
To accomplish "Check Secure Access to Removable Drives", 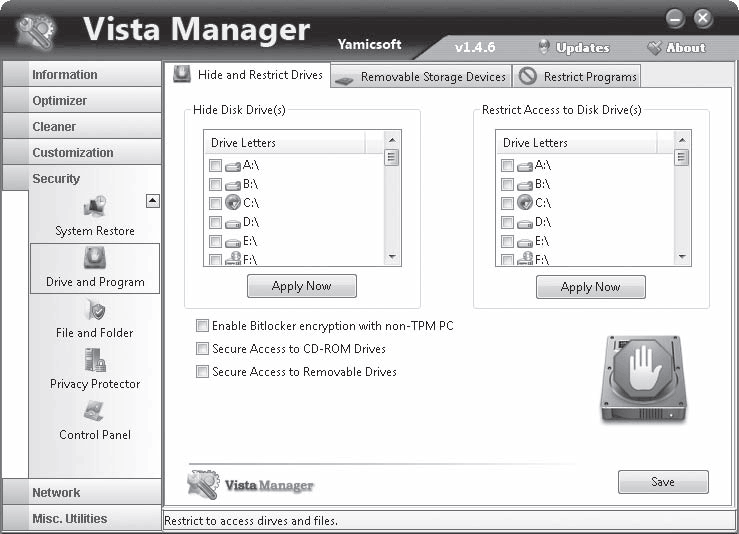I will pyautogui.click(x=203, y=372).
